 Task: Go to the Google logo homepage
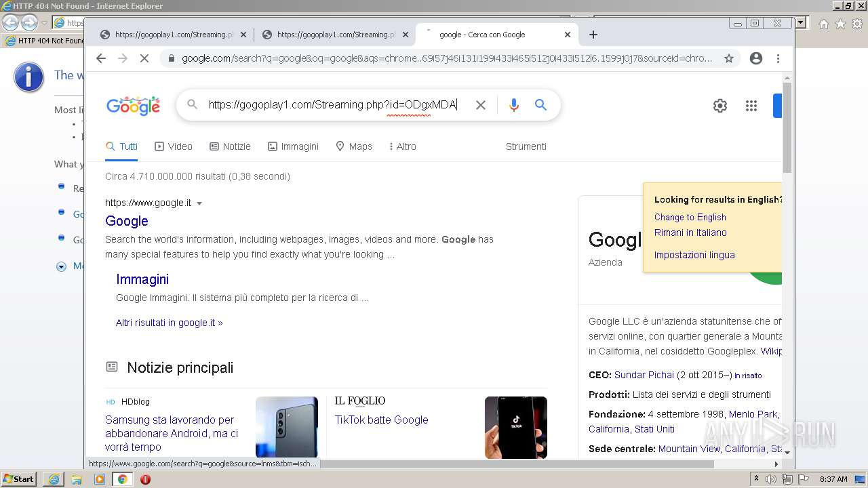(x=133, y=106)
